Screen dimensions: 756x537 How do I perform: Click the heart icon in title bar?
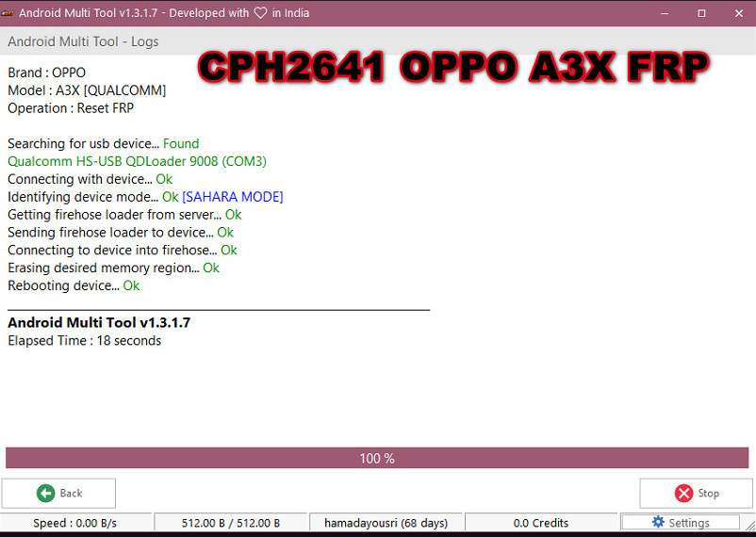tap(260, 13)
